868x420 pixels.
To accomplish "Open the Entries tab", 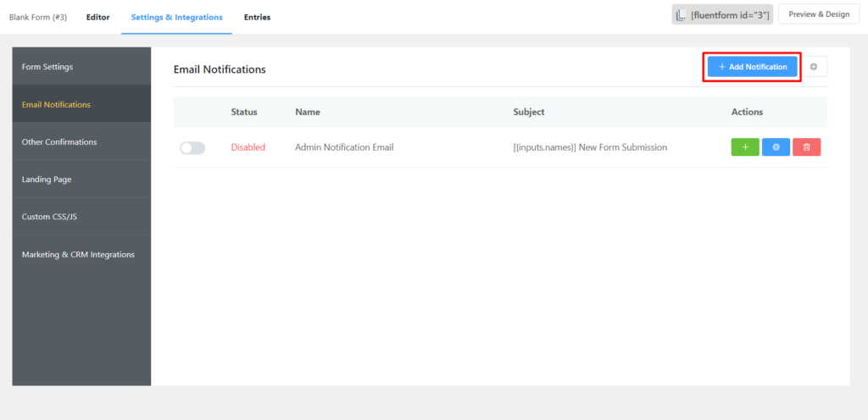I will click(x=257, y=17).
